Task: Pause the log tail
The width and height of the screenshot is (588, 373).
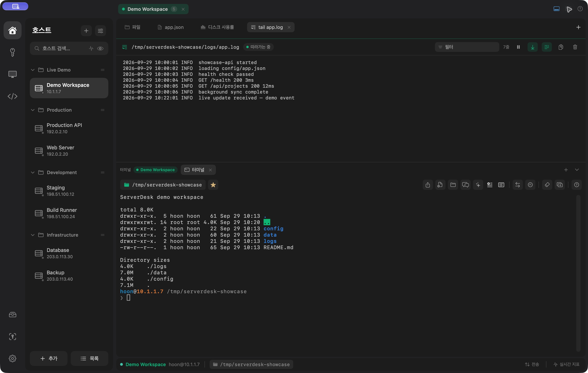Action: pos(518,47)
